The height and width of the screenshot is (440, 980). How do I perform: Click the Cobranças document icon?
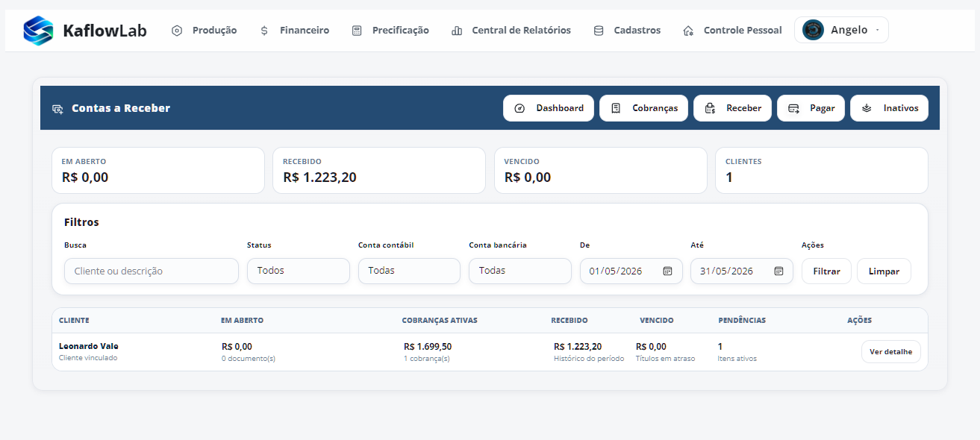pos(616,108)
